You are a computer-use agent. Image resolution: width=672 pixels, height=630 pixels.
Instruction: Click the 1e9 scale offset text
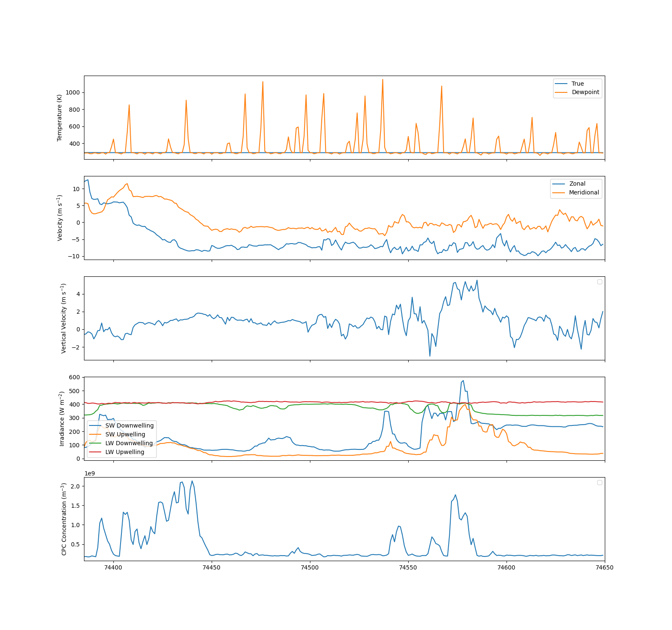tap(90, 474)
